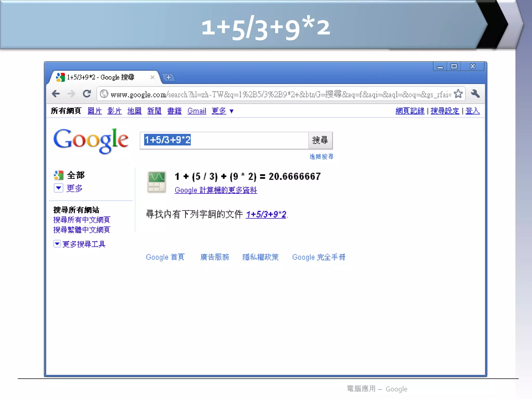This screenshot has height=399, width=532.
Task: Click the browser forward arrow
Action: pos(71,94)
